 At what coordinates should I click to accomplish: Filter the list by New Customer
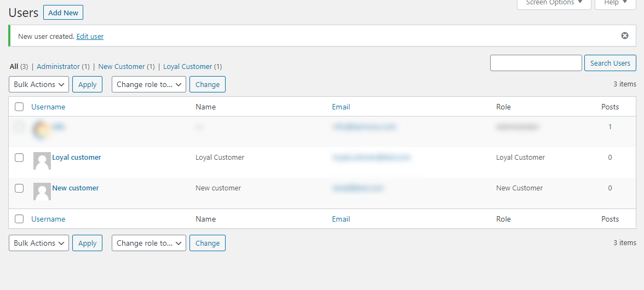(122, 67)
